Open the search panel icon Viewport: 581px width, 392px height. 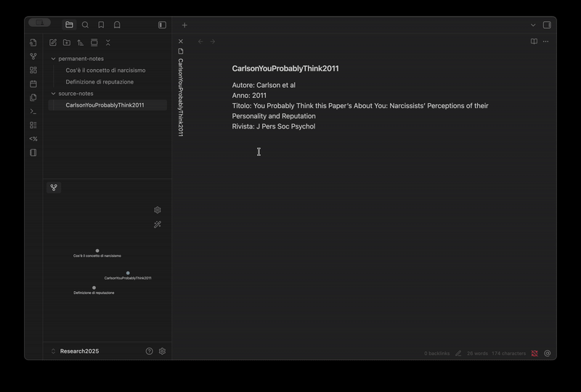(85, 25)
